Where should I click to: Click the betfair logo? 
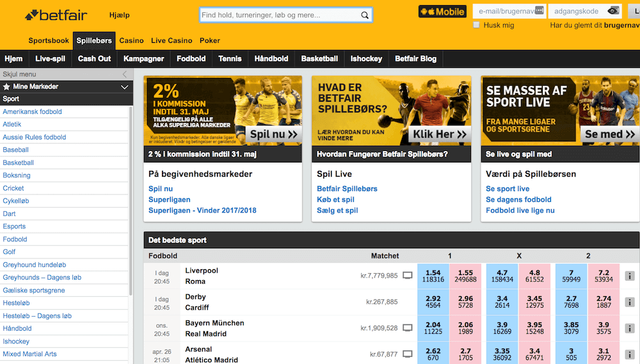point(56,15)
